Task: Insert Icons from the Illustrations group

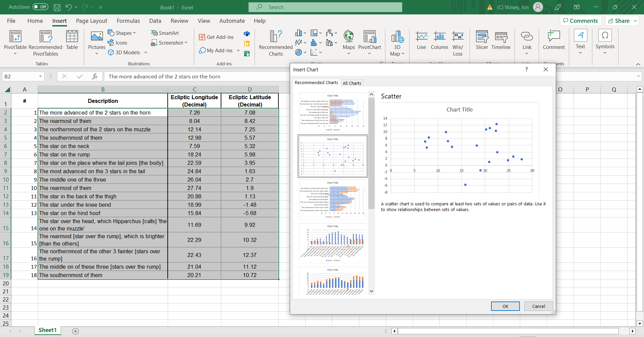Action: pyautogui.click(x=117, y=43)
